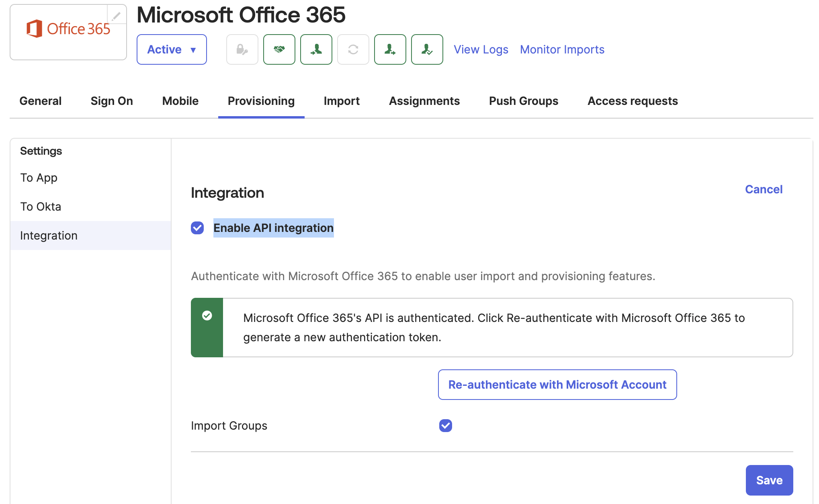Uncheck Enable API integration checkbox

(x=197, y=228)
